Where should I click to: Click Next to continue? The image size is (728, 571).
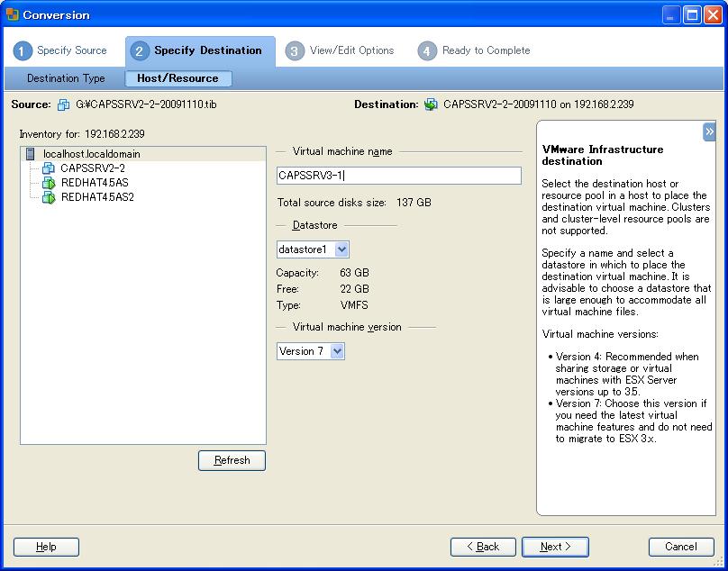pyautogui.click(x=555, y=547)
